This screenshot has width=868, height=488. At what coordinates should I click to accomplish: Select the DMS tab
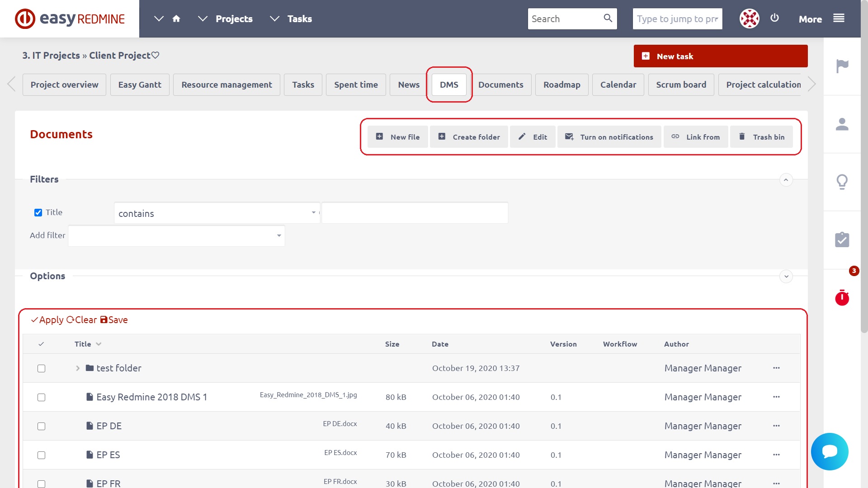[449, 84]
